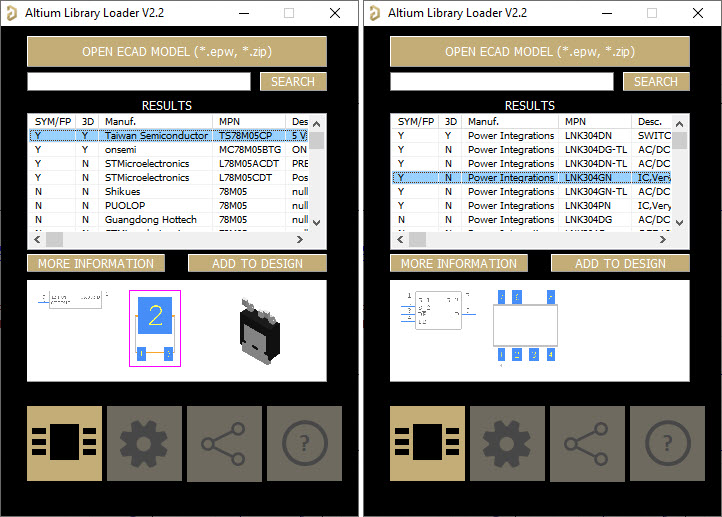This screenshot has width=722, height=517.
Task: Click scroll down arrow in right results list
Action: [679, 223]
